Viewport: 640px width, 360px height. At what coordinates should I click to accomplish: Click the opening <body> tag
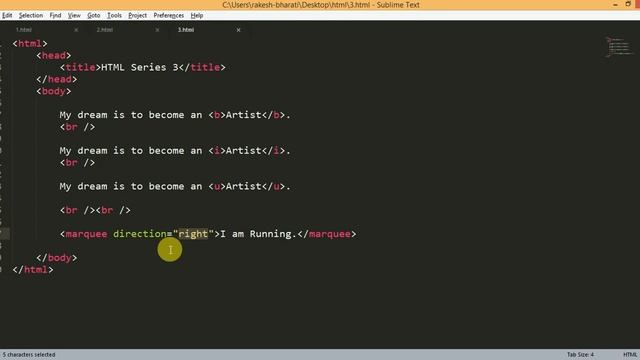coord(53,91)
